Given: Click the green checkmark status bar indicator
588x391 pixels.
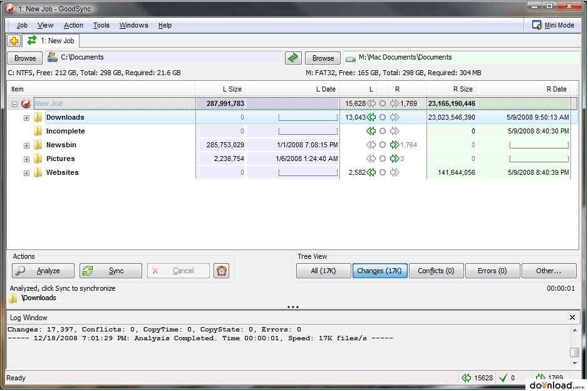Looking at the screenshot, I should (x=503, y=378).
